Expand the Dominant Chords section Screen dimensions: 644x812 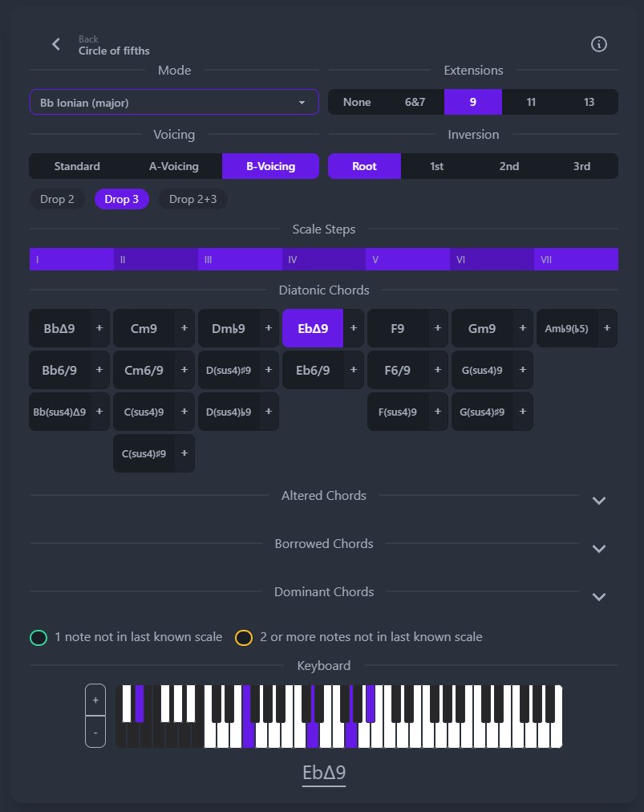[x=599, y=597]
